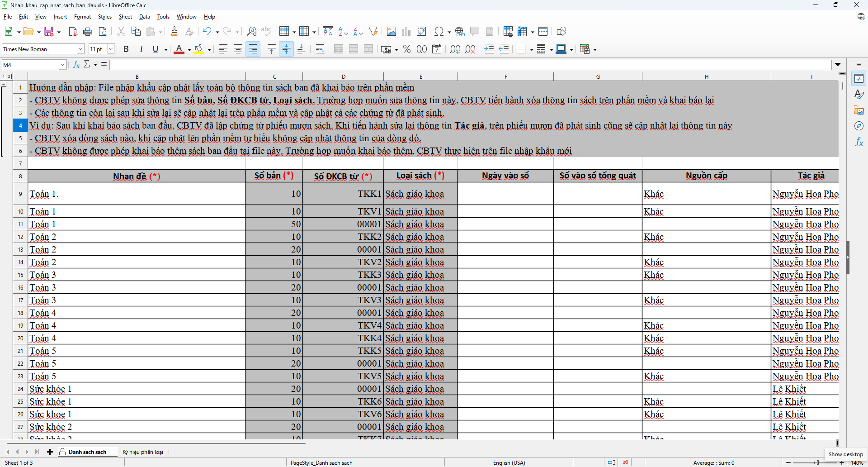Screen dimensions: 868x467
Task: Click the Print icon
Action: (x=88, y=31)
